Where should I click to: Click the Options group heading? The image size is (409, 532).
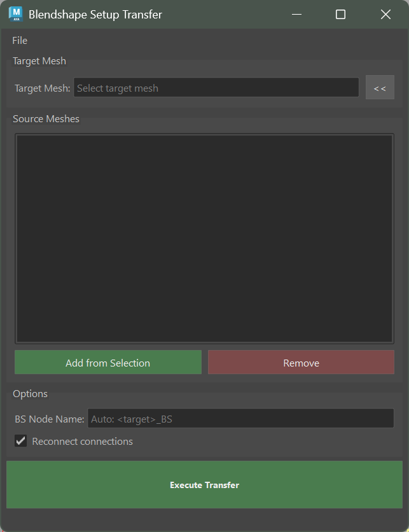tap(30, 394)
